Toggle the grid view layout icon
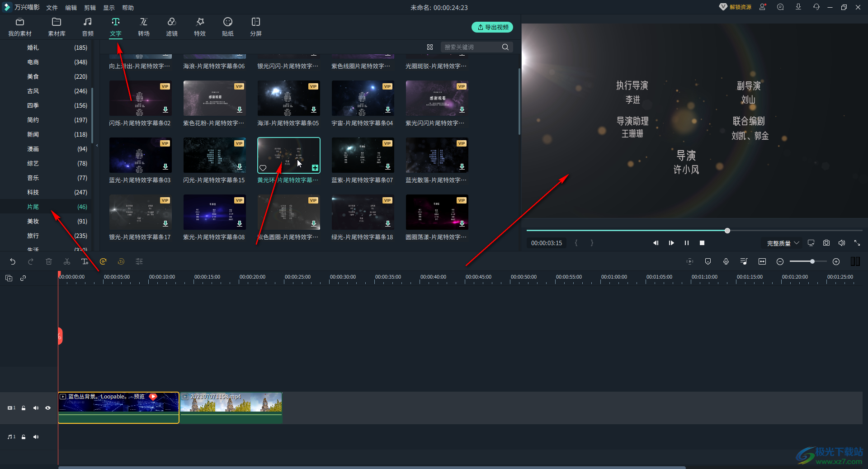This screenshot has height=469, width=868. click(430, 47)
